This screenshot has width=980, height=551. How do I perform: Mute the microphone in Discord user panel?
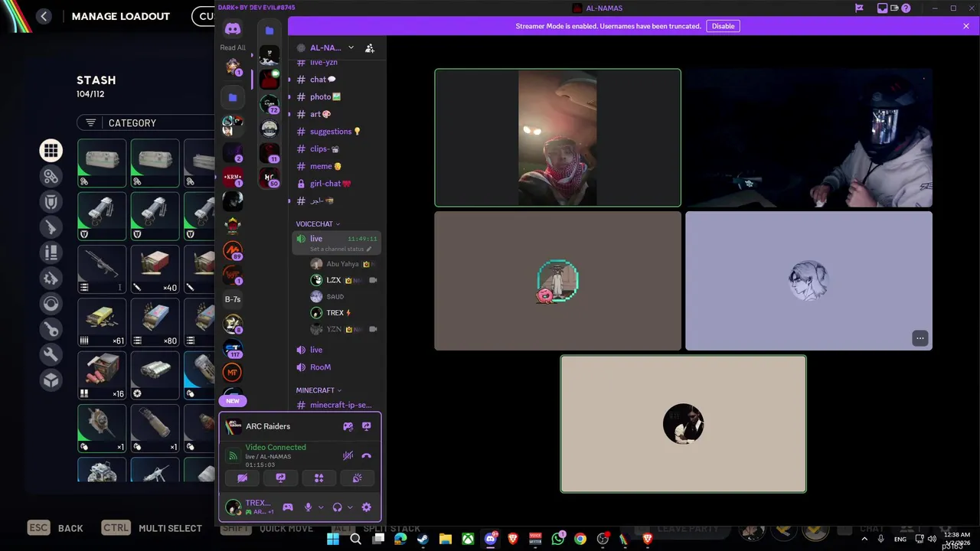pyautogui.click(x=308, y=507)
